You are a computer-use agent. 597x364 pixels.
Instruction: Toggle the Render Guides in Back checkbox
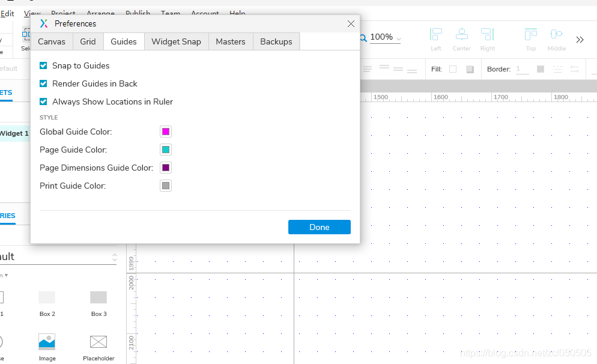click(43, 83)
